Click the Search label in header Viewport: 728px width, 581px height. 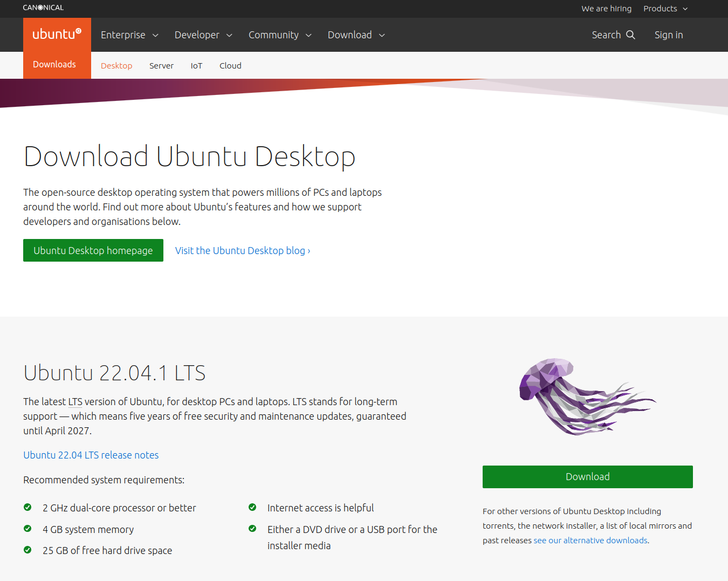click(606, 35)
